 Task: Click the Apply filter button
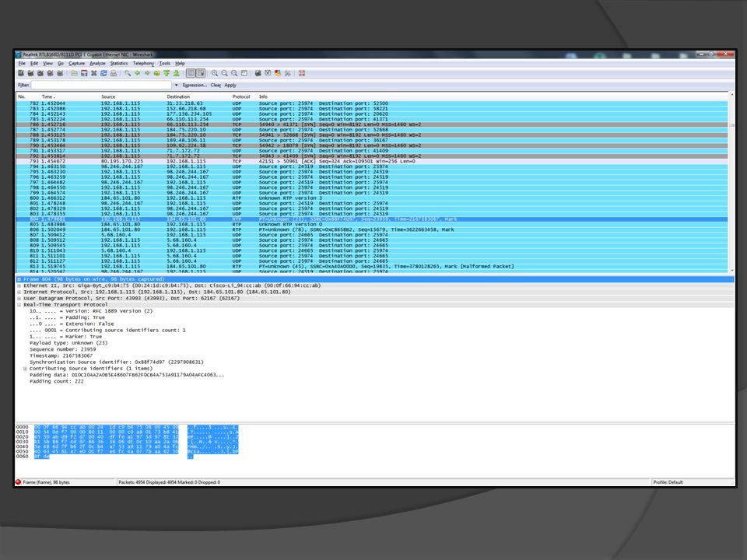pos(230,86)
